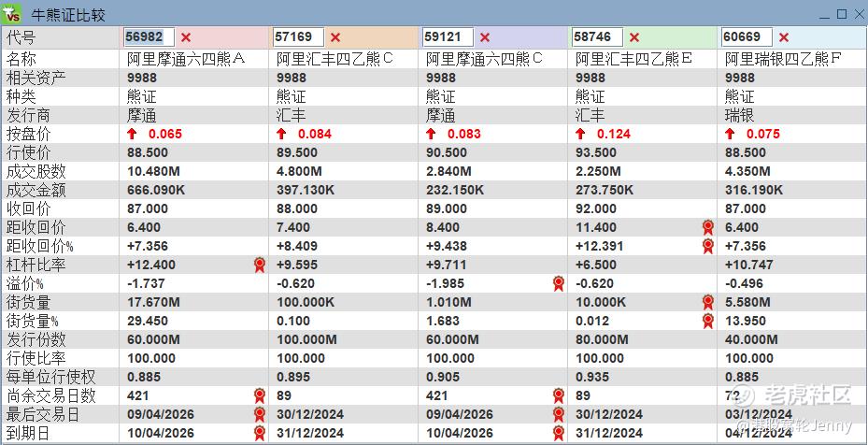Click the name 阿里摩通六四熊A
The width and height of the screenshot is (868, 445).
click(x=186, y=59)
